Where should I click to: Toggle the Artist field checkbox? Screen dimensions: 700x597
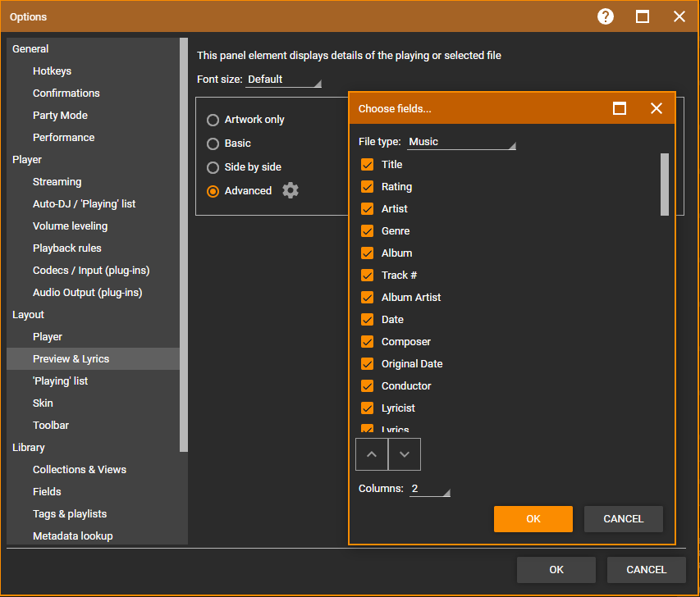click(367, 209)
